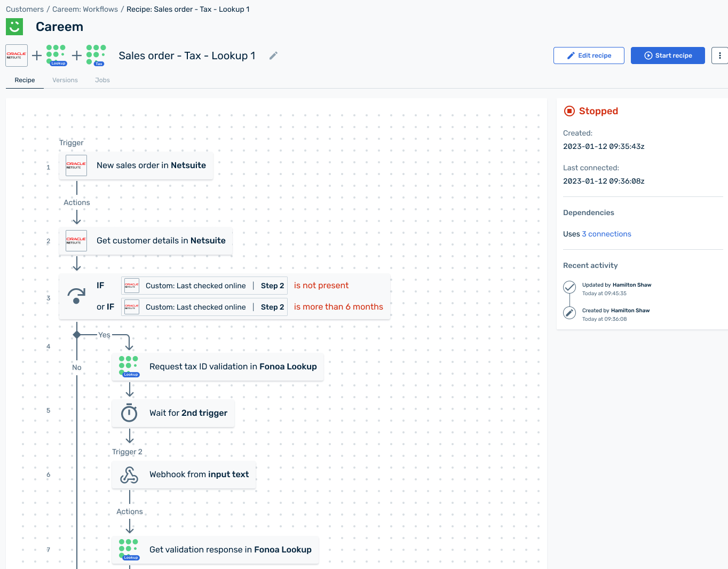The width and height of the screenshot is (728, 569).
Task: Select Get validation response in Fonoa Lookup step
Action: (x=215, y=550)
